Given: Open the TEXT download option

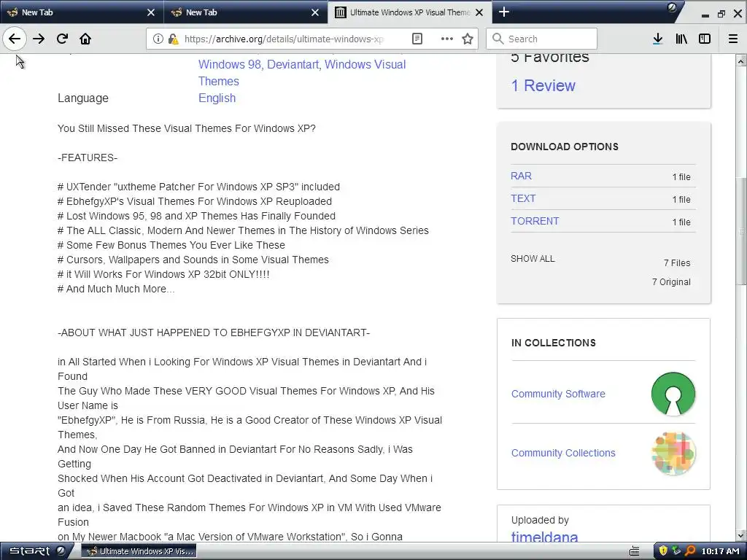Looking at the screenshot, I should click(523, 198).
